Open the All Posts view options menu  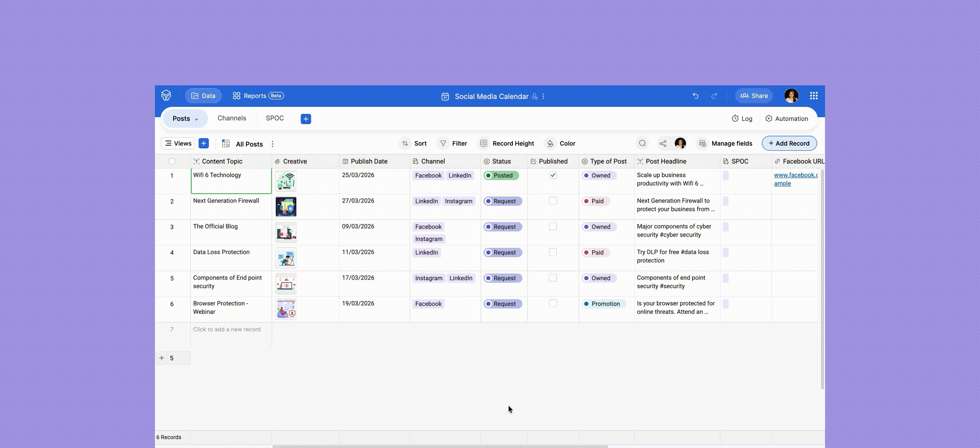point(273,144)
